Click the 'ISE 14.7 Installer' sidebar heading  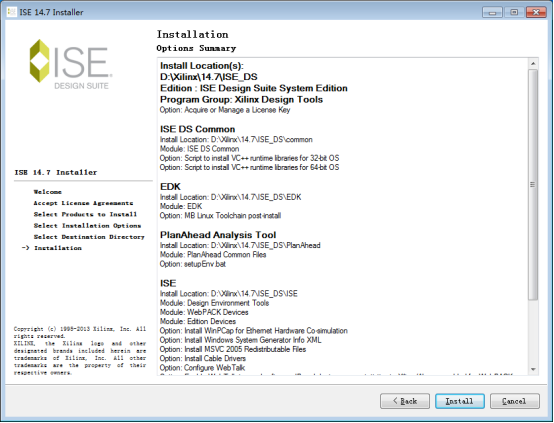click(55, 172)
